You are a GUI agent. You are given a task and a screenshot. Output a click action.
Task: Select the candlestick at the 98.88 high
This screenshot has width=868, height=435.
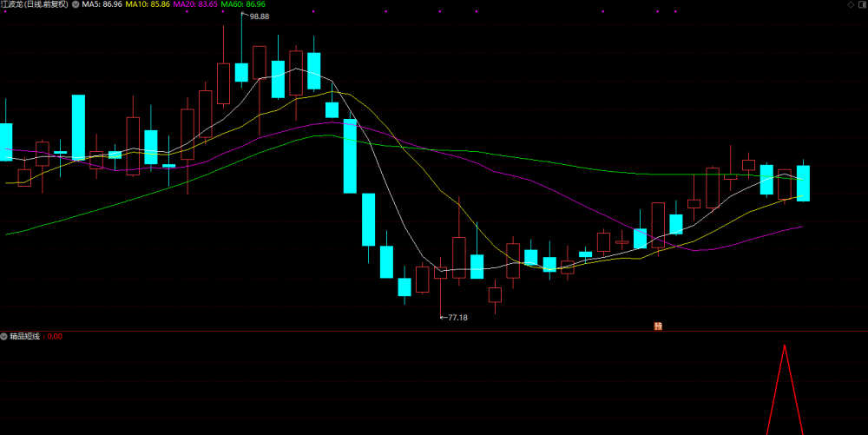tap(241, 73)
